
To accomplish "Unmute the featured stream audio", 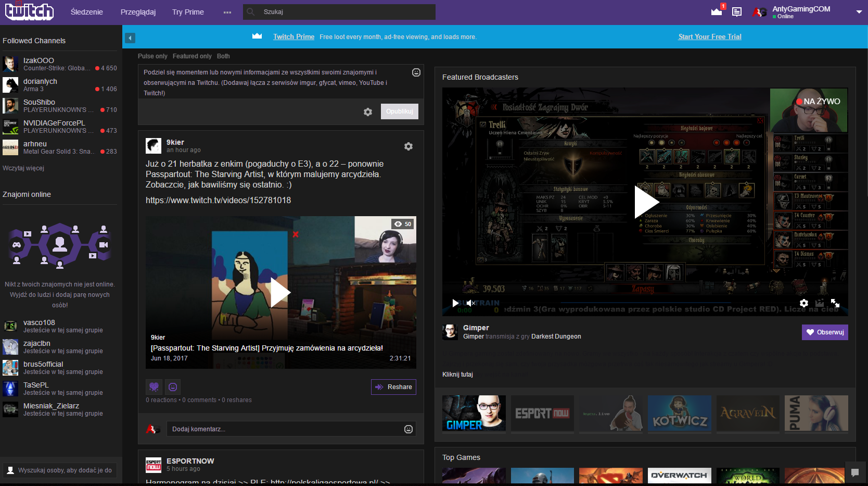I will (x=471, y=303).
